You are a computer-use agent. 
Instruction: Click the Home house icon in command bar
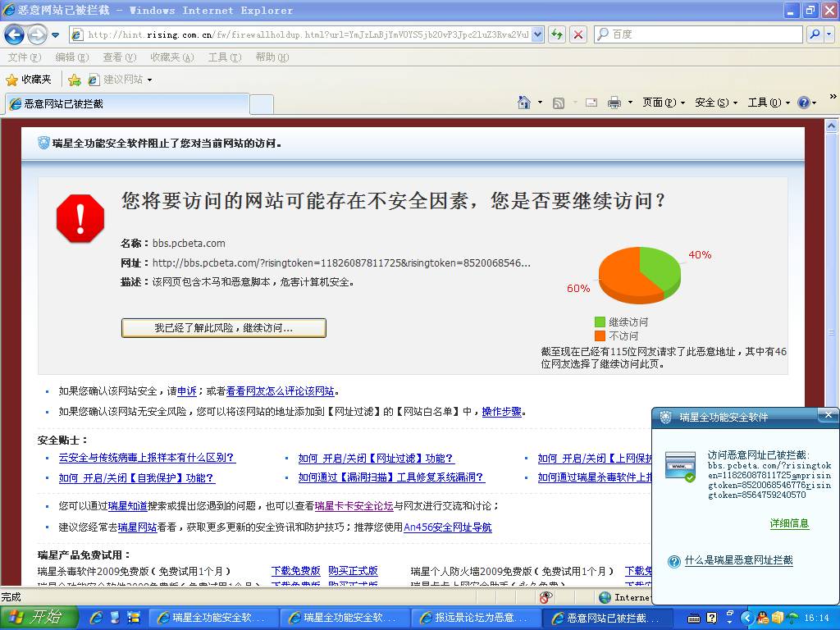pos(524,103)
